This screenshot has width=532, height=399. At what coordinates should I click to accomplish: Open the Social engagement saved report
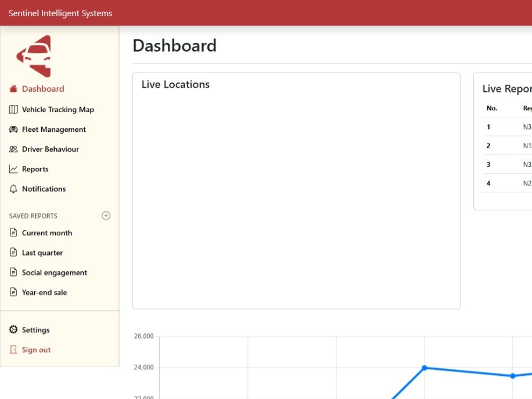coord(54,273)
